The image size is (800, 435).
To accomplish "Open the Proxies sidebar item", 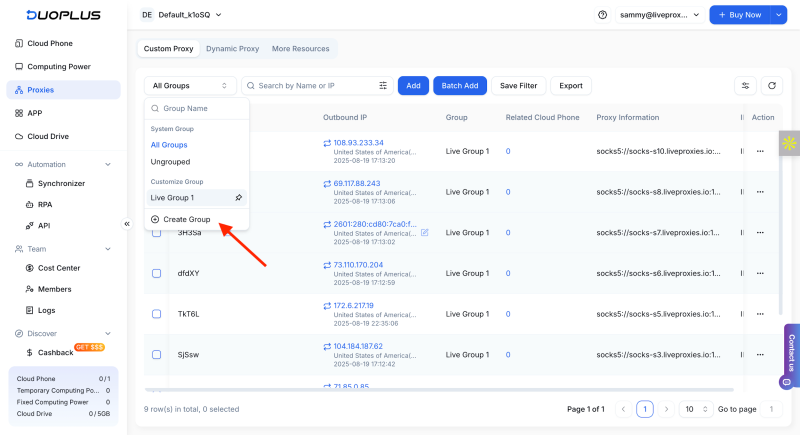I will [63, 90].
